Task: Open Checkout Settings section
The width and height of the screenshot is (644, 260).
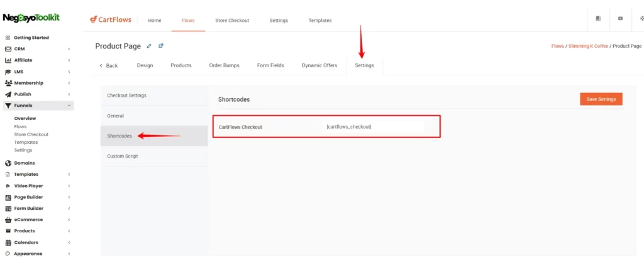Action: point(154,95)
